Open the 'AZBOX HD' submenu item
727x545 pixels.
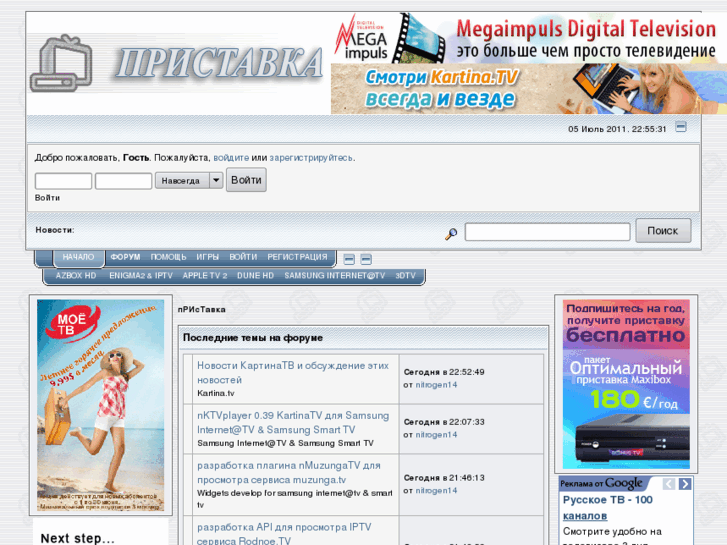point(76,276)
